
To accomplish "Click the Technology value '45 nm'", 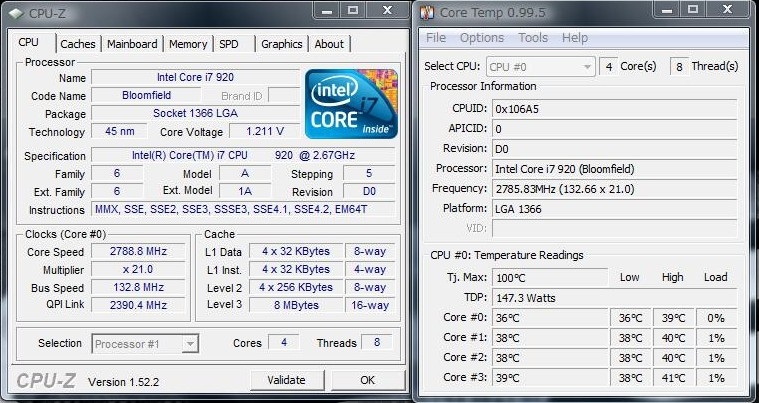I will point(119,131).
